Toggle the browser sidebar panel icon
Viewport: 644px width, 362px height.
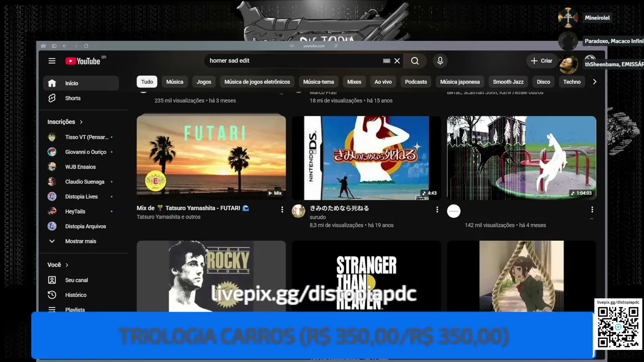pos(54,46)
